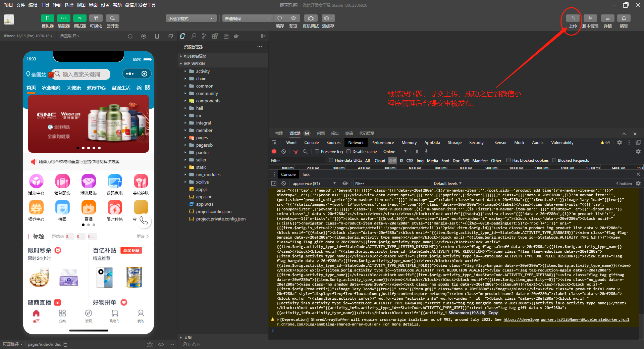Click the real device debug (真机调试) icon
The height and width of the screenshot is (349, 644).
point(311,18)
